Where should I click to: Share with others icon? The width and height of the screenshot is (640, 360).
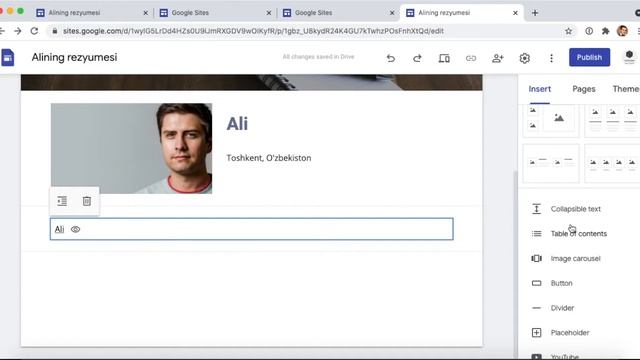point(498,58)
